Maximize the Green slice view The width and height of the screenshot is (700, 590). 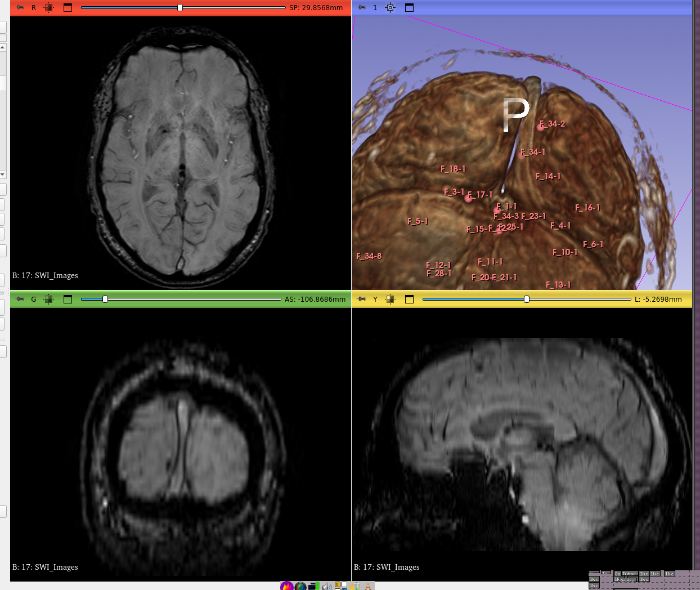[68, 300]
